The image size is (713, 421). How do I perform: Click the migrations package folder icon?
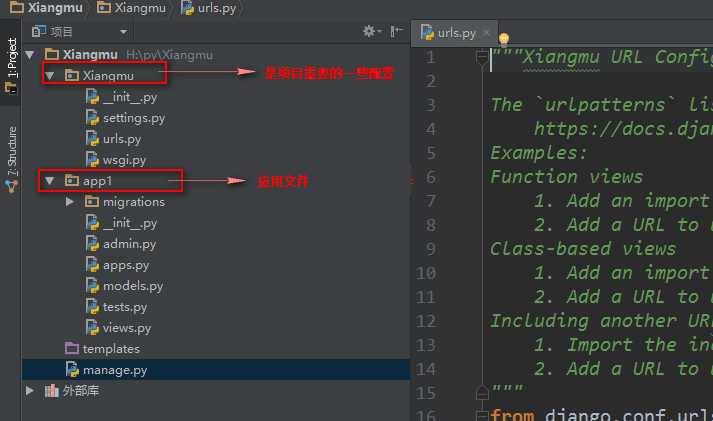pyautogui.click(x=92, y=201)
